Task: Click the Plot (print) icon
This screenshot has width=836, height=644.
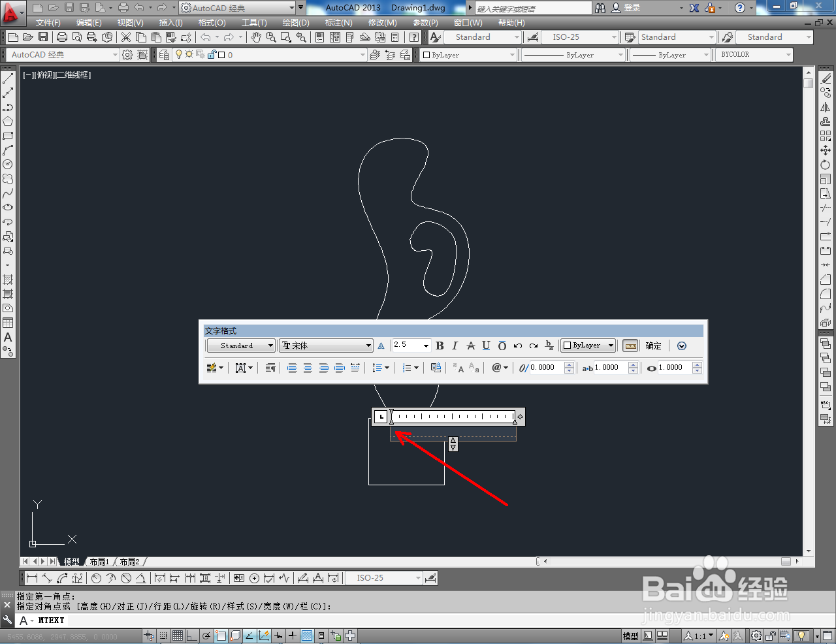Action: [x=62, y=37]
